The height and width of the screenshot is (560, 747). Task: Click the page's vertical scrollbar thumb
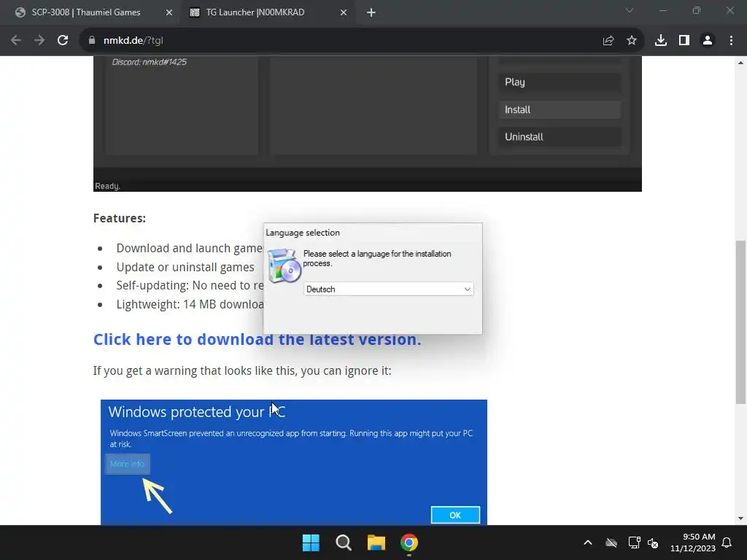(x=740, y=322)
